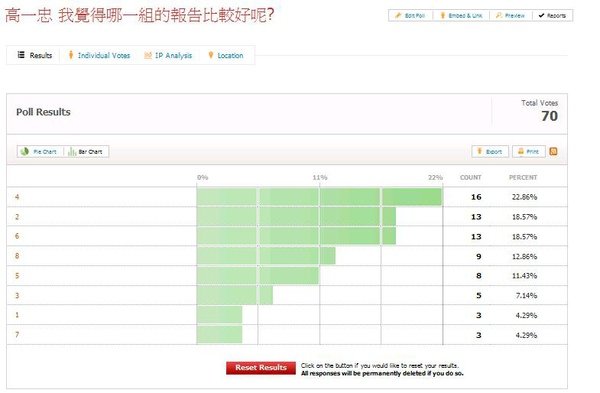Click the PERCENT column header

pyautogui.click(x=523, y=178)
